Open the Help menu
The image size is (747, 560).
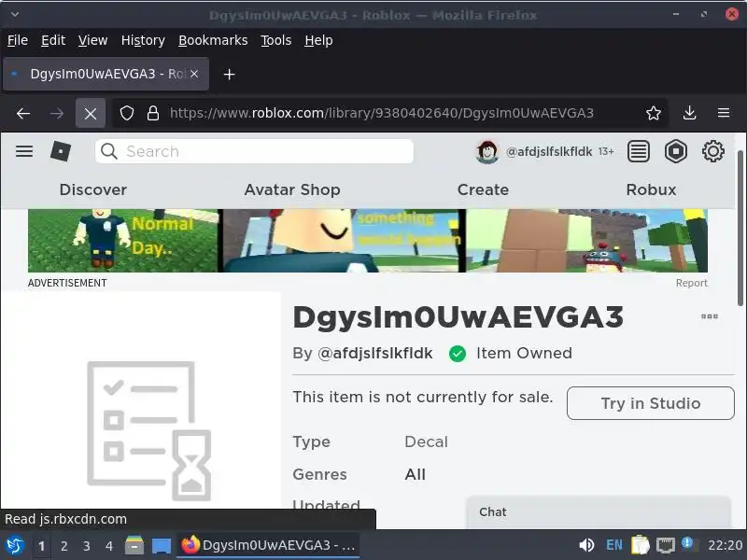[318, 40]
